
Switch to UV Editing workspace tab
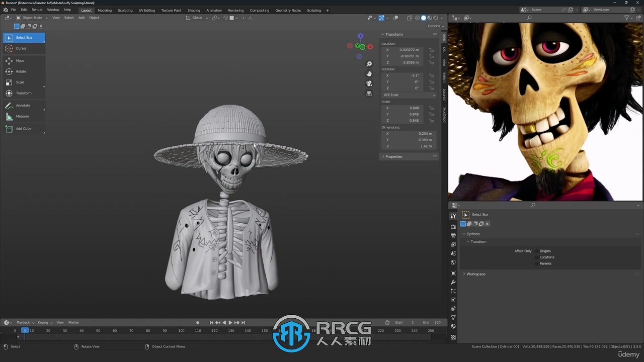(147, 11)
